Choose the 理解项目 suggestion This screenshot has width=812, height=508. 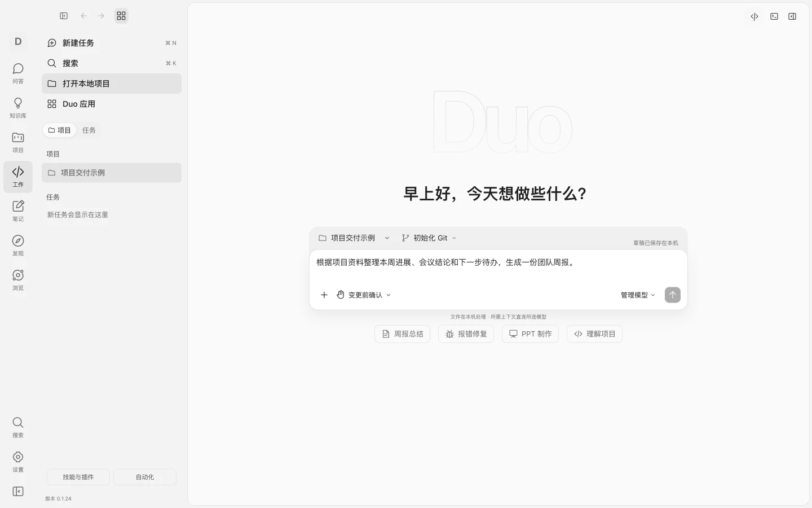point(594,334)
